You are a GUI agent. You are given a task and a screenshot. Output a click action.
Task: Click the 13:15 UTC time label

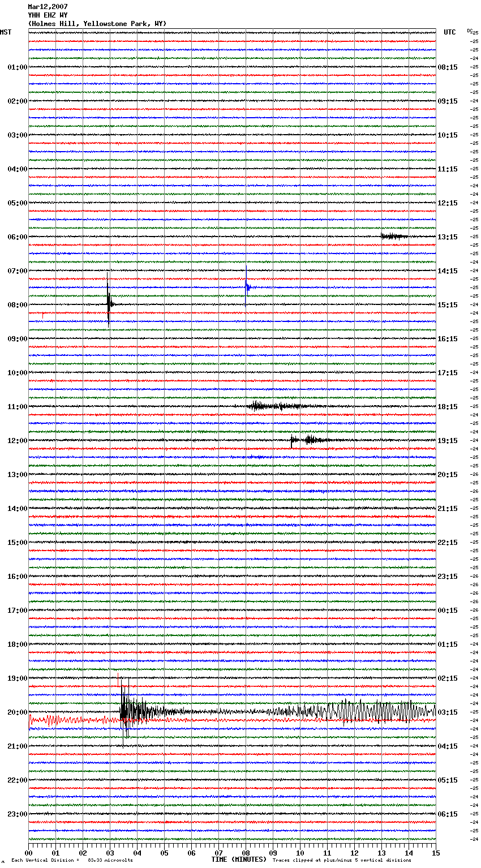coord(448,237)
